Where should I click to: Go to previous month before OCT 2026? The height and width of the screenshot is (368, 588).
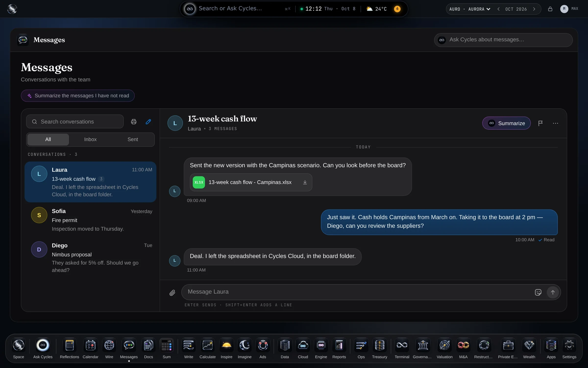498,9
